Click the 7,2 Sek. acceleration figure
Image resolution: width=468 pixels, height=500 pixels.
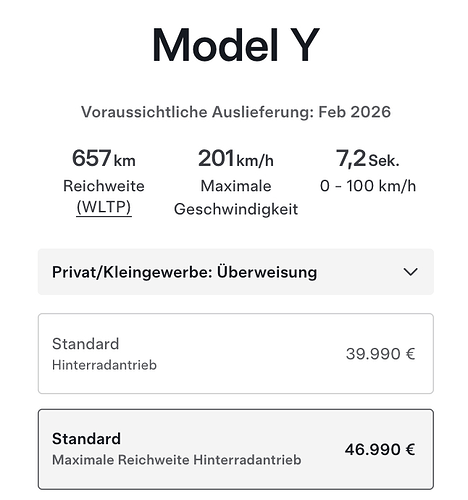(x=368, y=158)
